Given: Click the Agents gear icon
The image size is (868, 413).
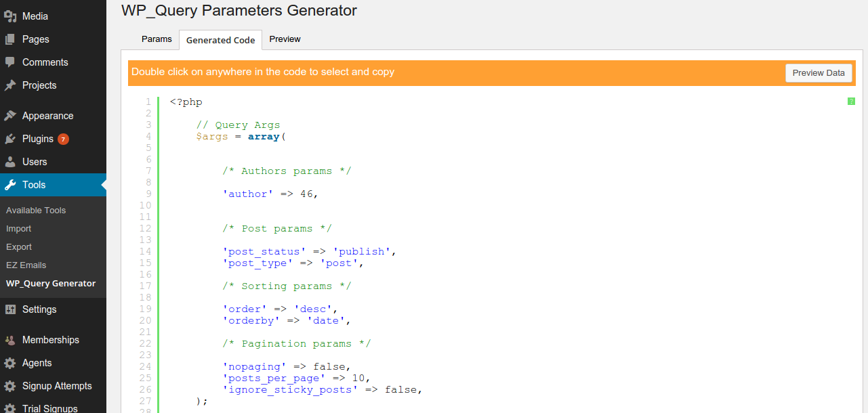Looking at the screenshot, I should click(10, 363).
